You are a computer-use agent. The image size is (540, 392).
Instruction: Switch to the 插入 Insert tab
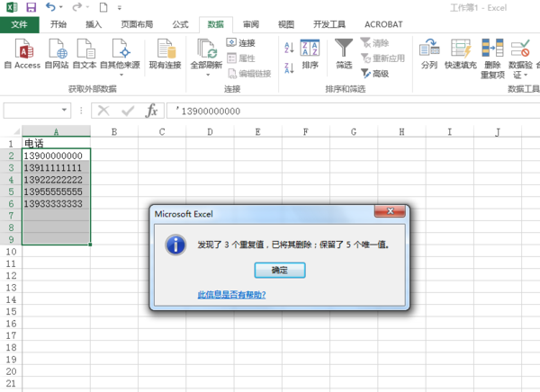click(x=94, y=24)
